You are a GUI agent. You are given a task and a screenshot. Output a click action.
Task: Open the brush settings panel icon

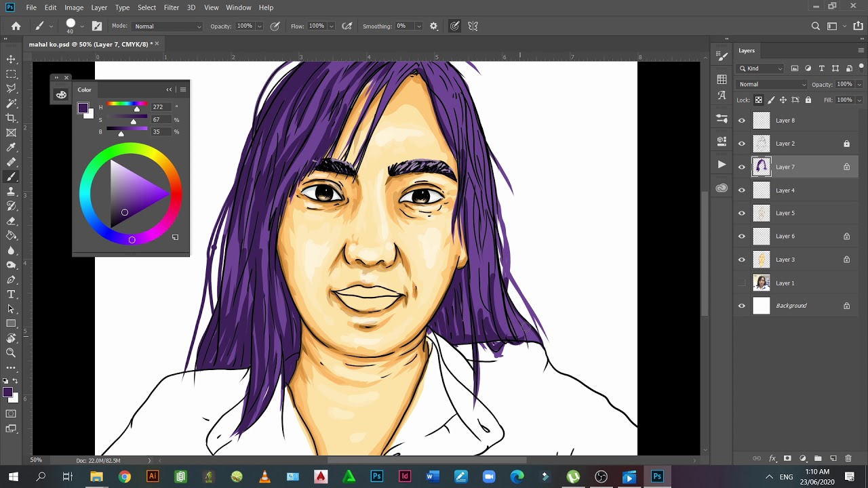coord(97,26)
